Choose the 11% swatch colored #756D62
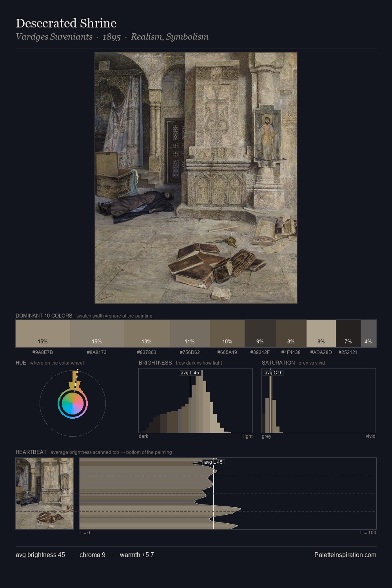Screen dimensions: 392x588 click(x=190, y=334)
